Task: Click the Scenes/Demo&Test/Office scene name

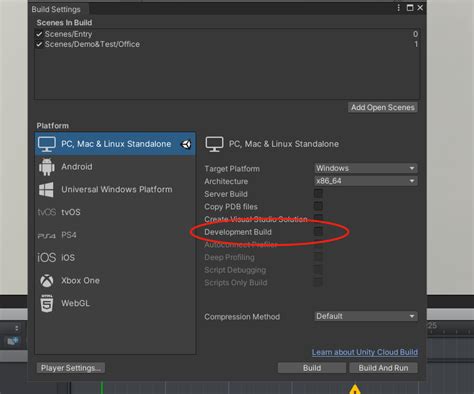Action: coord(92,44)
